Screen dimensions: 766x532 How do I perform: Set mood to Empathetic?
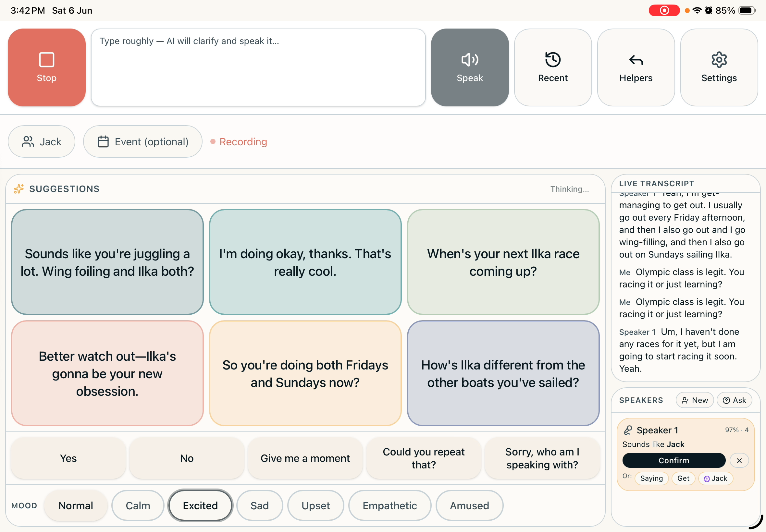389,506
